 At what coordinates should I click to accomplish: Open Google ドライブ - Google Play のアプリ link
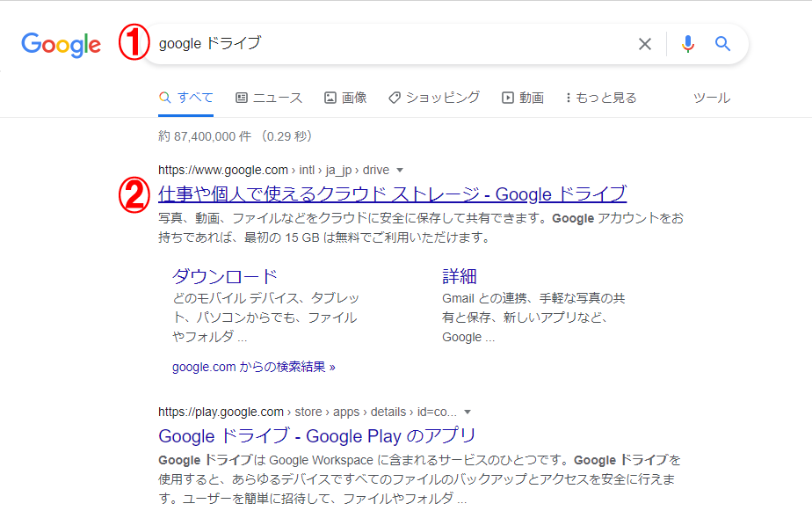317,436
